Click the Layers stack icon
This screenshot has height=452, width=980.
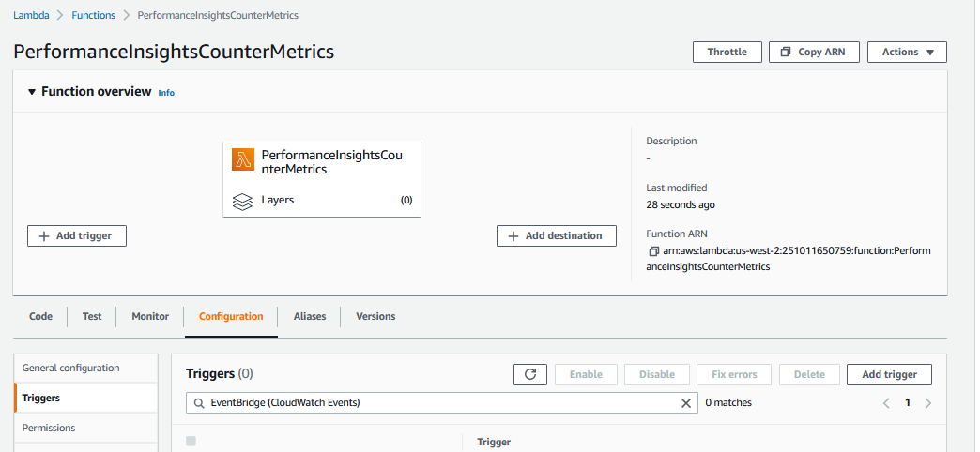click(x=242, y=202)
